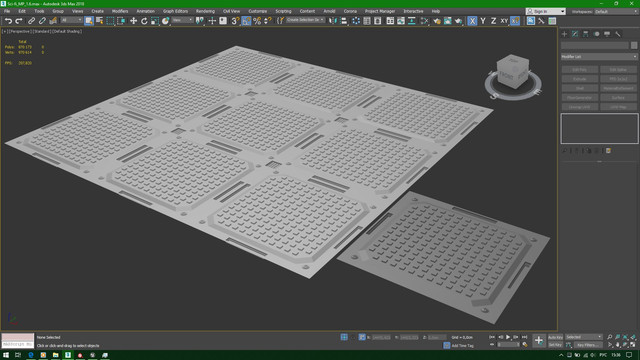Open the Edit menu
The height and width of the screenshot is (360, 640).
[x=22, y=11]
